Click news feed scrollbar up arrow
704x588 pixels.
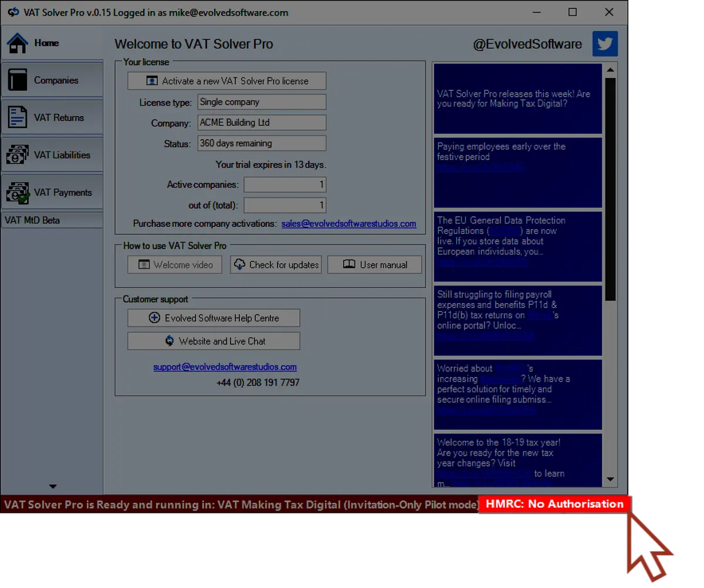click(x=610, y=70)
